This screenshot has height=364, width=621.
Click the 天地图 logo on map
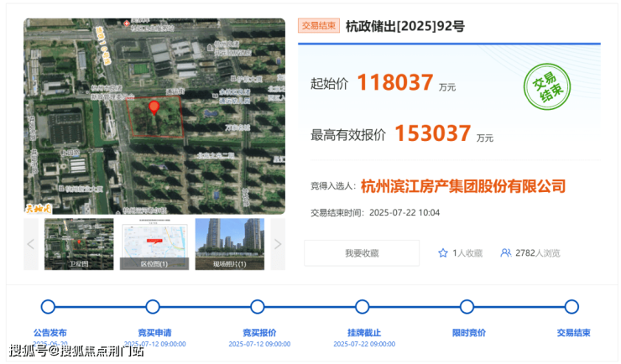[x=39, y=205]
